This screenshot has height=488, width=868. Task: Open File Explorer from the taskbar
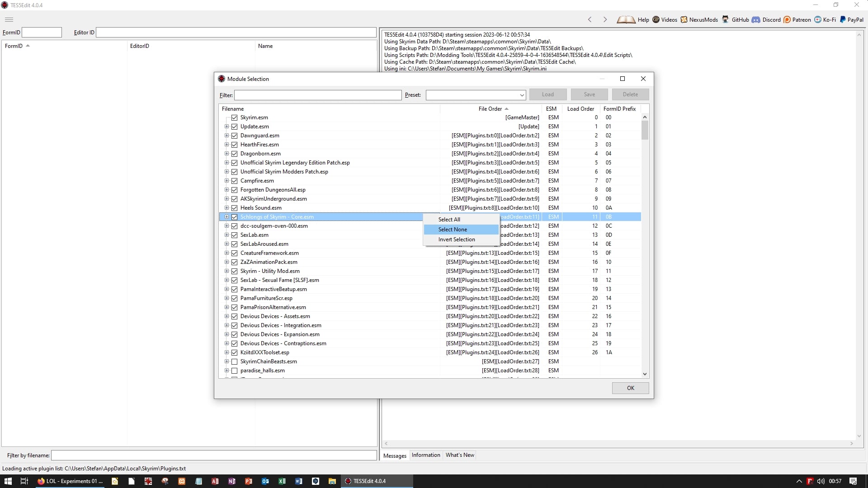coord(332,481)
